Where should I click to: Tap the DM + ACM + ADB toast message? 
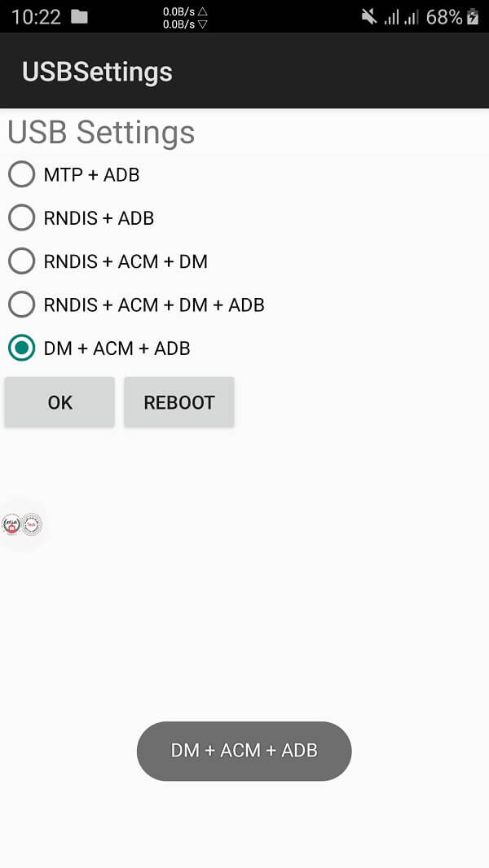(x=244, y=751)
